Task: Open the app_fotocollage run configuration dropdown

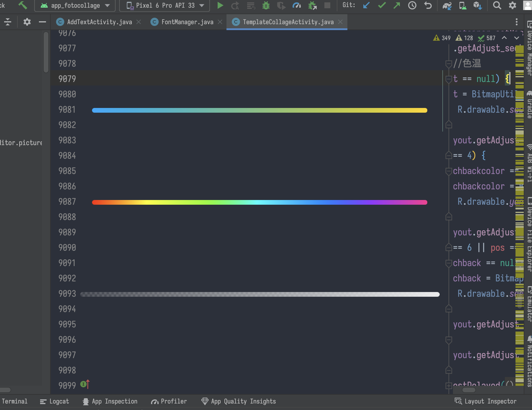Action: pyautogui.click(x=75, y=6)
